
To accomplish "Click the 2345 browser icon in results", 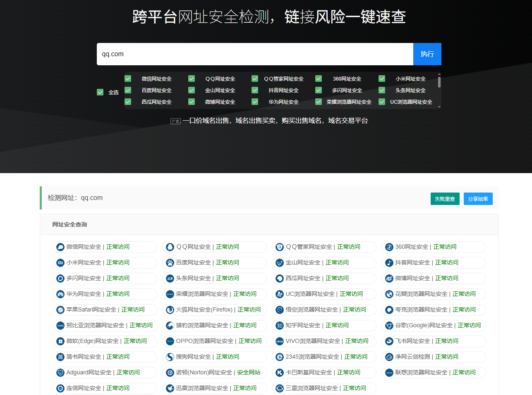I will (x=280, y=357).
